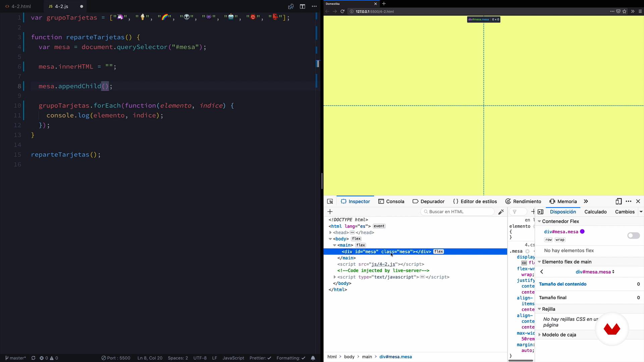Toggle flexbox overlay for div#mesa.mesa
644x362 pixels.
pyautogui.click(x=634, y=236)
